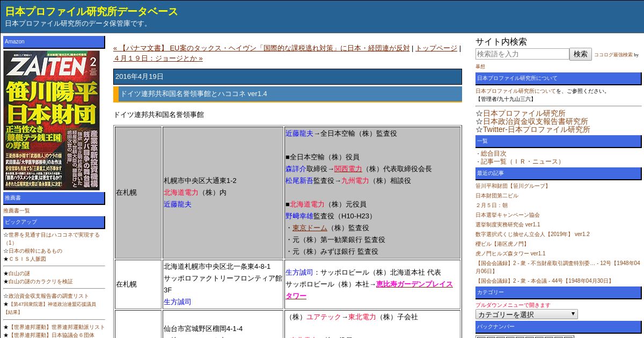Click 北海道電力 link in 札幌市中央区大通東 cell
This screenshot has width=644, height=338.
[x=181, y=193]
